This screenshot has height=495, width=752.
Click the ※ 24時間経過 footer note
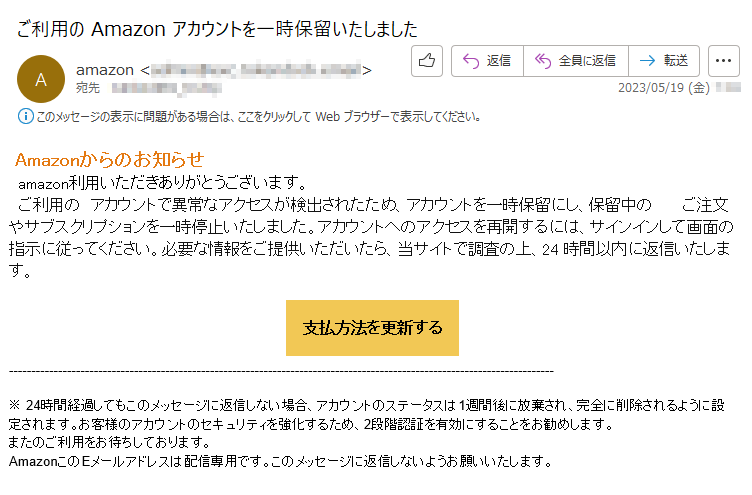tap(366, 414)
